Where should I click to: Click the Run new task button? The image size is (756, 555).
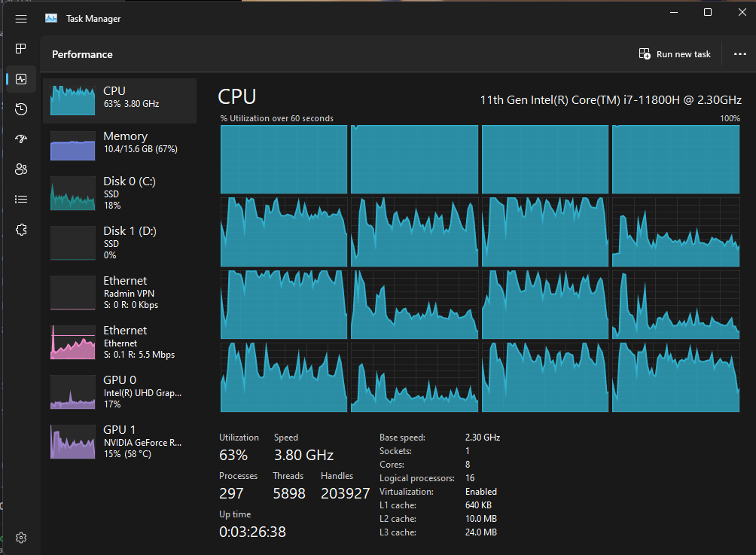click(x=674, y=53)
